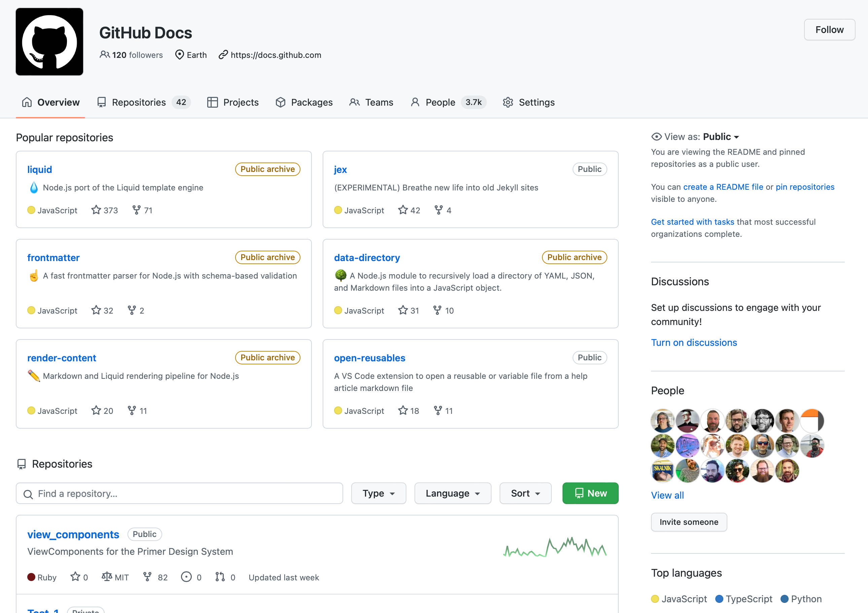Click the View all people link
Viewport: 868px width, 613px height.
(668, 495)
